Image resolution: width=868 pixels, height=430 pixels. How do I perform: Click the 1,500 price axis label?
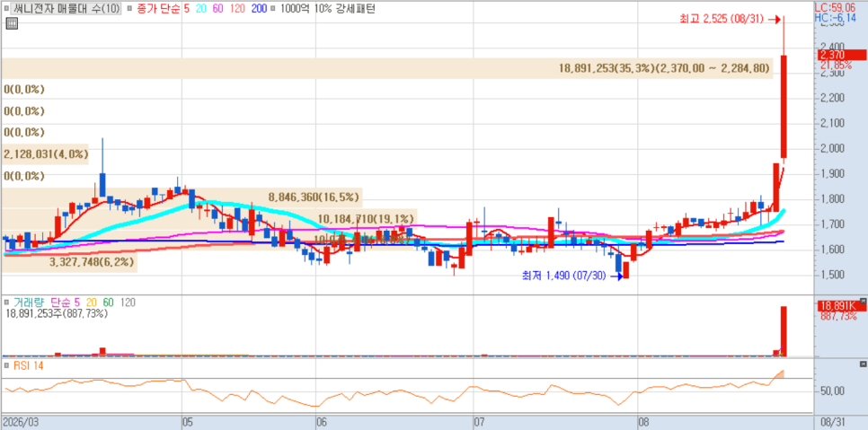click(x=833, y=275)
